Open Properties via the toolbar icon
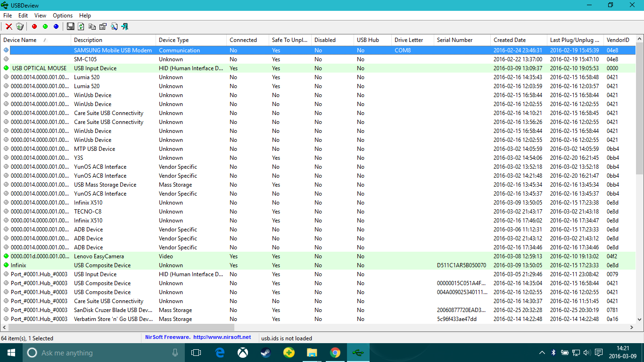Viewport: 644px width, 362px height. pos(103,26)
